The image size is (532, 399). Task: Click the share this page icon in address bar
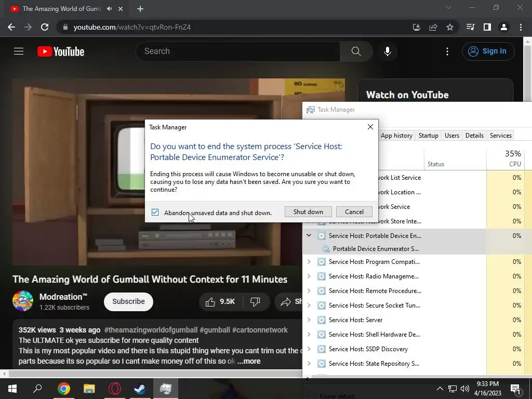[433, 27]
